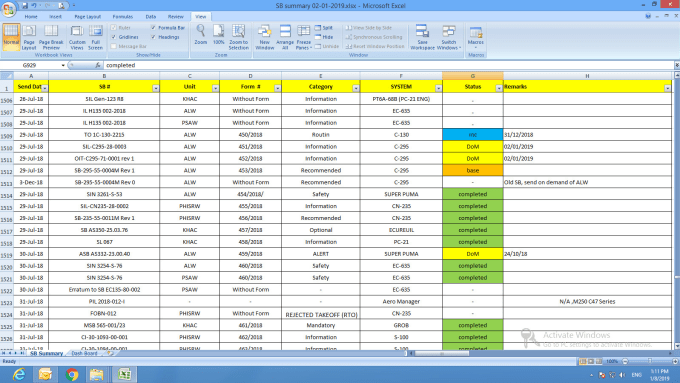Open Unit filter dropdown
Screen dimensions: 680x383
216,88
